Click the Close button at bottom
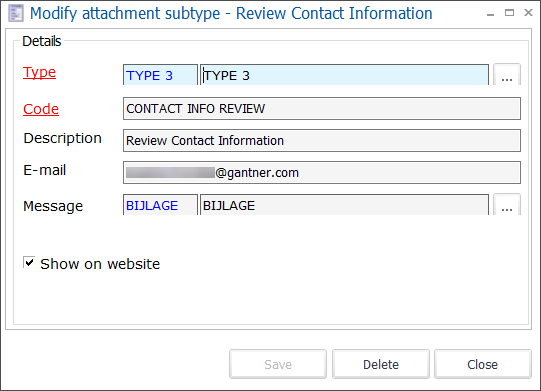The width and height of the screenshot is (541, 391). click(x=483, y=364)
